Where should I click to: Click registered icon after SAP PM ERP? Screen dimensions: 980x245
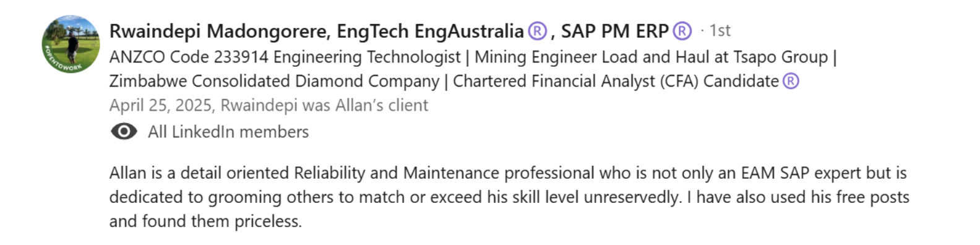pos(682,31)
